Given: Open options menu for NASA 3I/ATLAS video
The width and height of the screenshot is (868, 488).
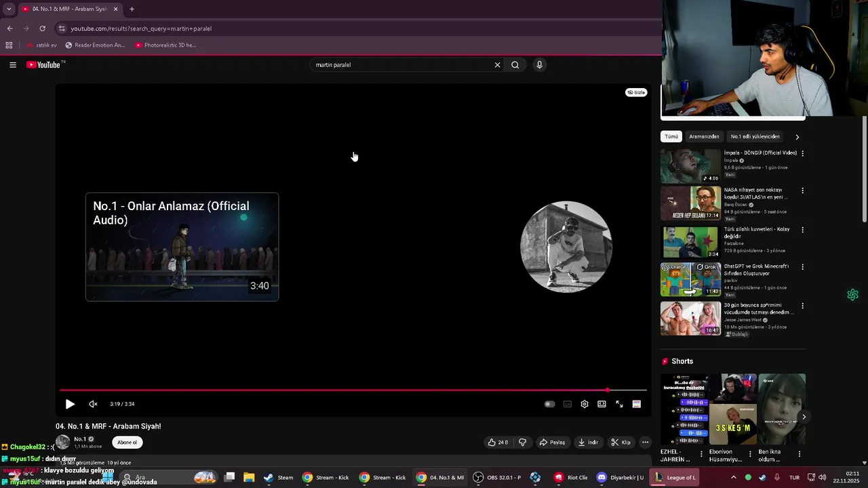Looking at the screenshot, I should [x=802, y=191].
